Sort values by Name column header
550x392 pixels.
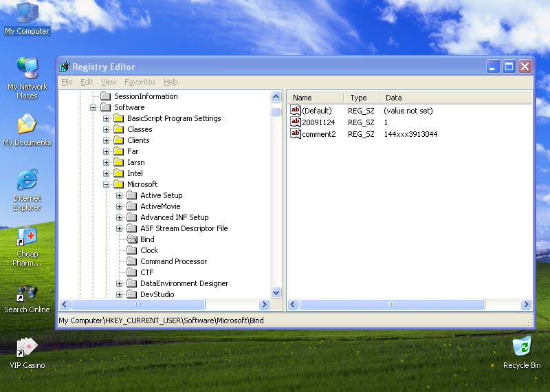[316, 98]
